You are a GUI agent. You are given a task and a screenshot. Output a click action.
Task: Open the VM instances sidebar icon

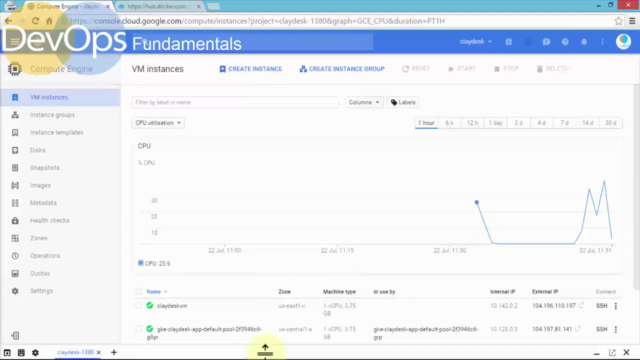(x=15, y=97)
